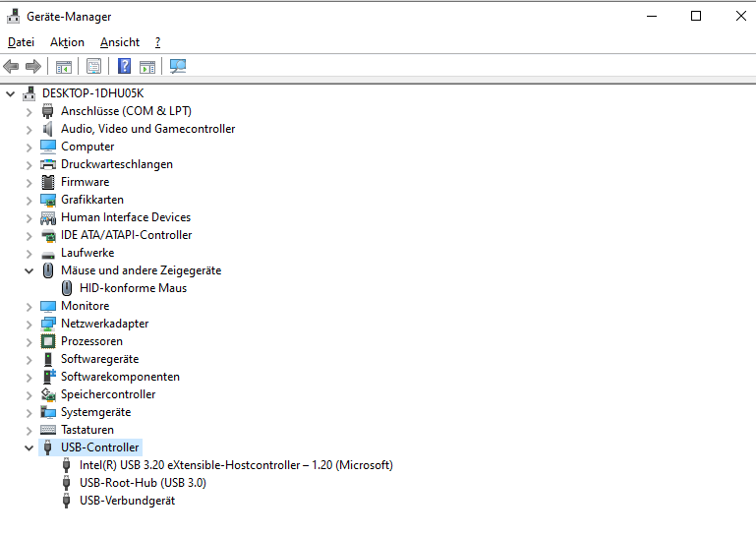Image resolution: width=756 pixels, height=536 pixels.
Task: Scan for hardware changes using monitor icon
Action: [x=178, y=66]
